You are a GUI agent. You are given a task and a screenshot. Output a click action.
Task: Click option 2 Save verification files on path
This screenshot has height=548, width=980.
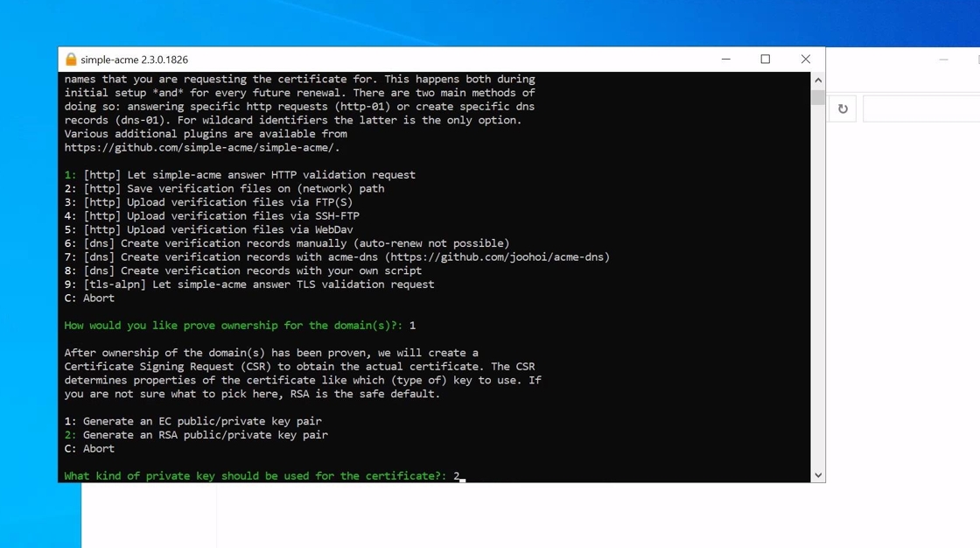[224, 189]
